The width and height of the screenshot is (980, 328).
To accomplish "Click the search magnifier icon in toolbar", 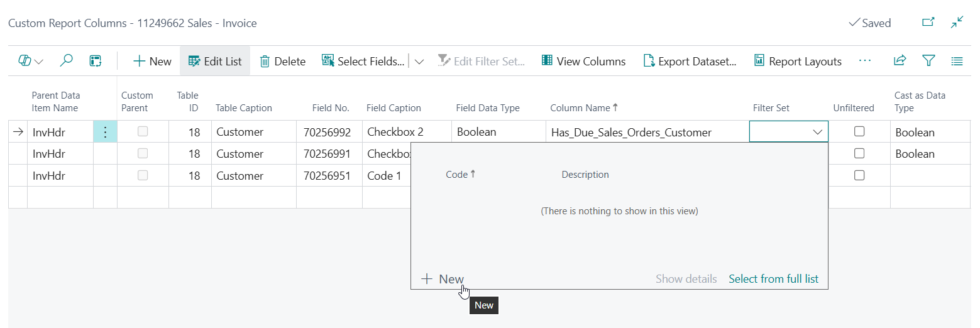I will (x=66, y=61).
